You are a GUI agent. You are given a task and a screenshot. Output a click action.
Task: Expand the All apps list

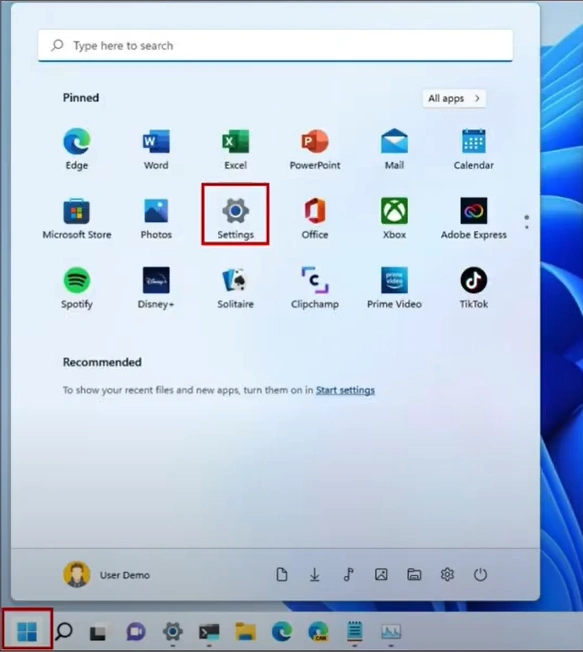454,99
